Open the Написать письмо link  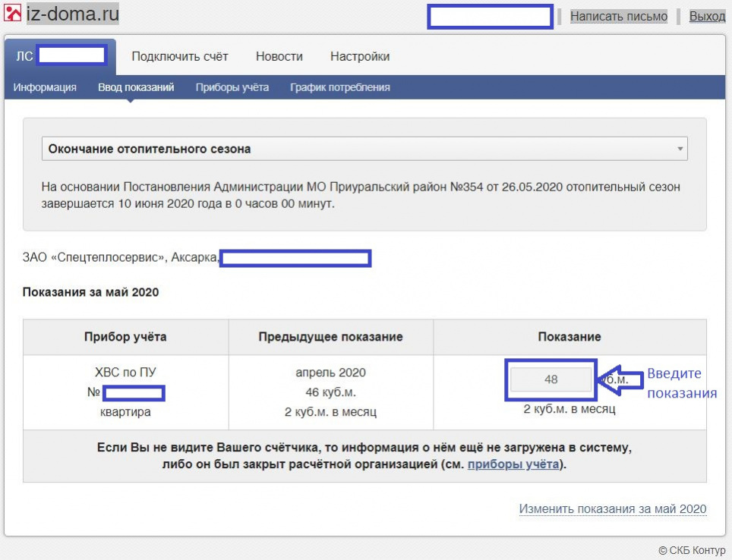(x=618, y=16)
